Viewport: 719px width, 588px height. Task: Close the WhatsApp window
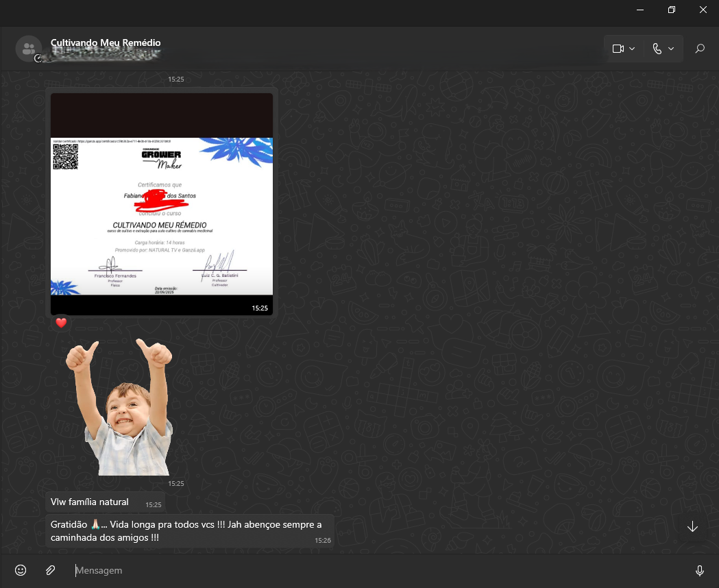[703, 10]
